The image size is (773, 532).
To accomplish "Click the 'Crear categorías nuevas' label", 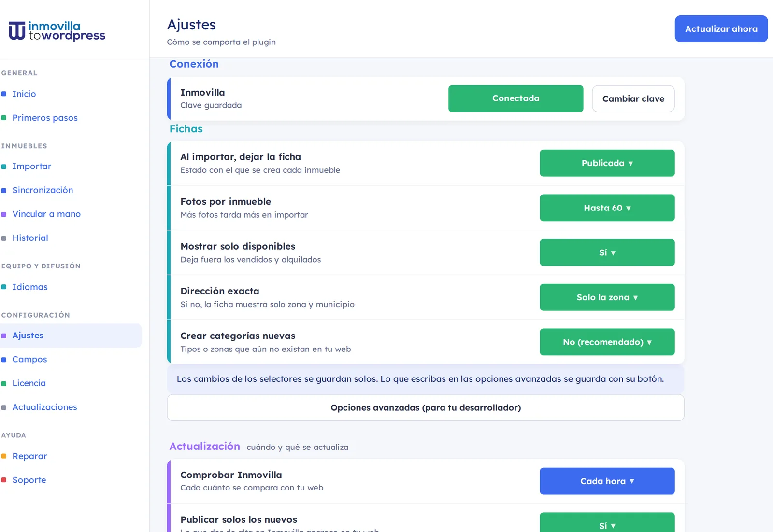I will pos(238,336).
